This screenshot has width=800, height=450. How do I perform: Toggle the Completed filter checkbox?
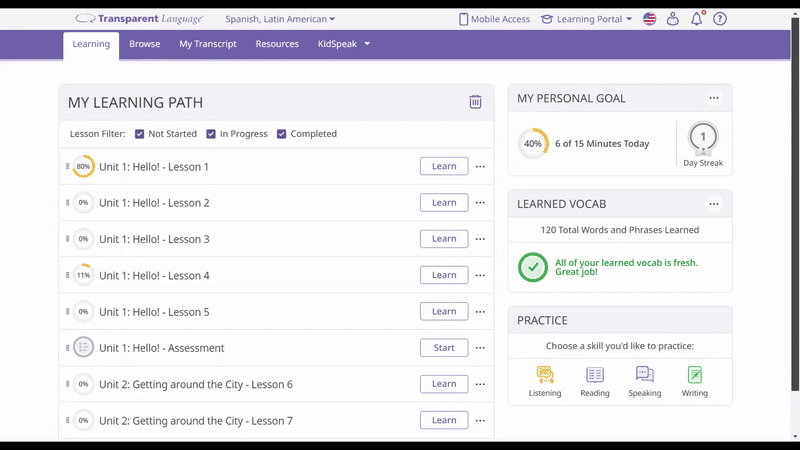click(x=281, y=134)
